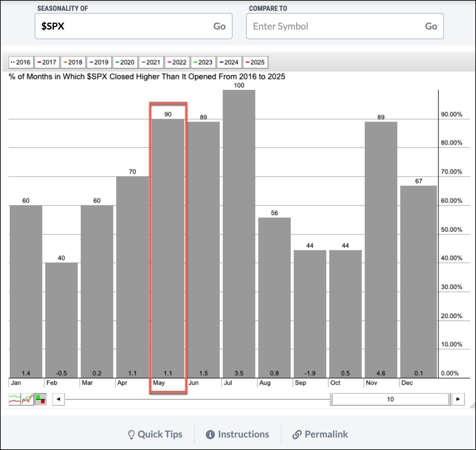Toggle the 2020 year legend
The width and height of the screenshot is (476, 450).
coord(125,62)
